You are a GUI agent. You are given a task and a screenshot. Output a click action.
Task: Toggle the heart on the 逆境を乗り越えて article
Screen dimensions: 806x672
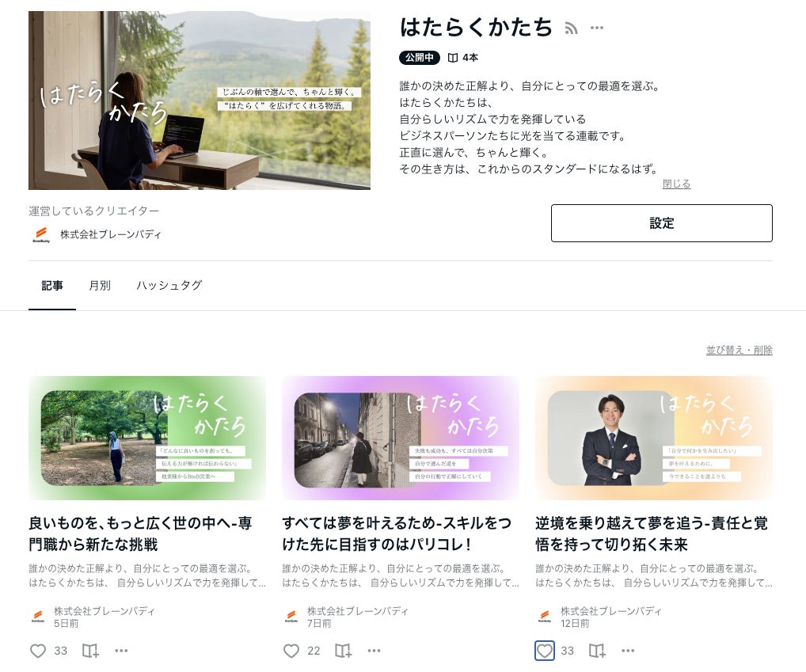[x=545, y=651]
